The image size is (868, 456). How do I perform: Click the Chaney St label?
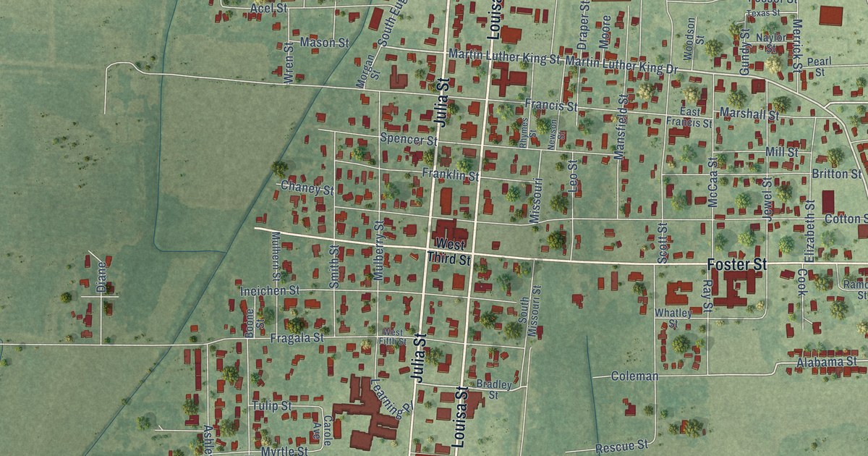[x=307, y=189]
